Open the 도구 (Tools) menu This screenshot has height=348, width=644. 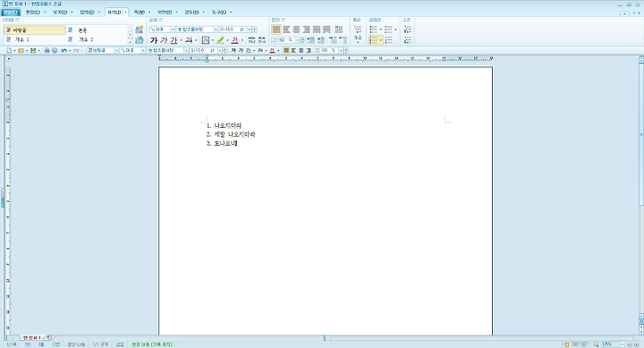(219, 13)
